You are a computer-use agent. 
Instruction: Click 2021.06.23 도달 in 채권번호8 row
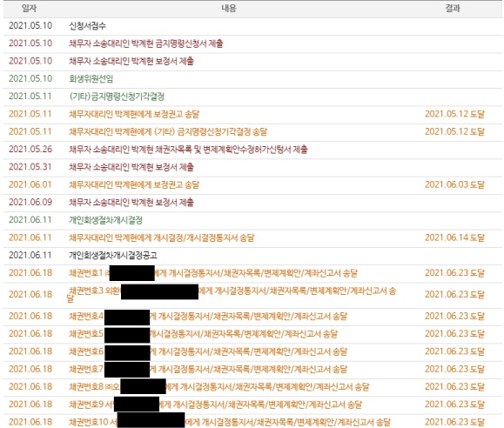[x=455, y=387]
